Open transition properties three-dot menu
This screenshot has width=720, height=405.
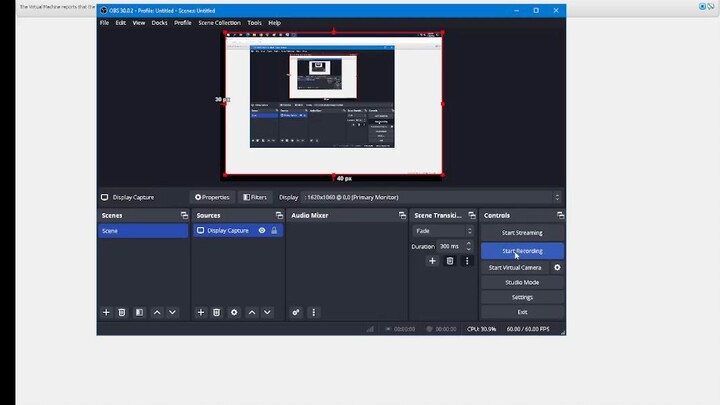[x=467, y=261]
